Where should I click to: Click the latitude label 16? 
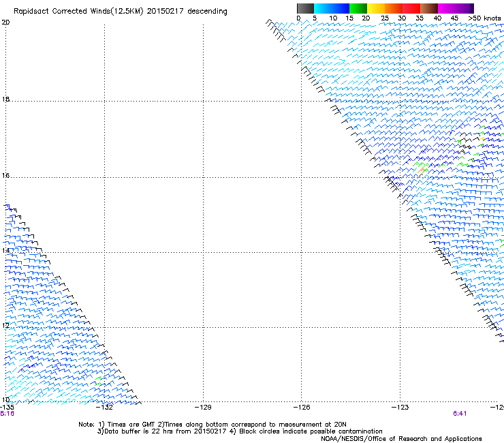(x=5, y=175)
